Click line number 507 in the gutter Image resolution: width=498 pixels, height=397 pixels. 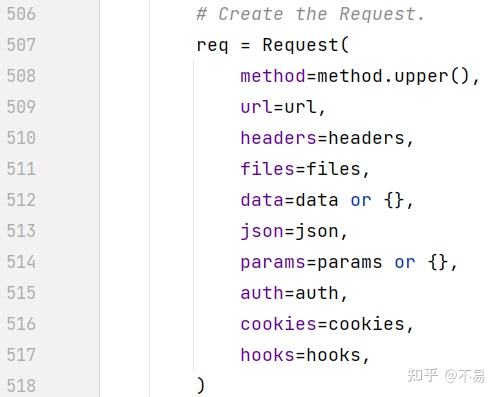[x=21, y=45]
